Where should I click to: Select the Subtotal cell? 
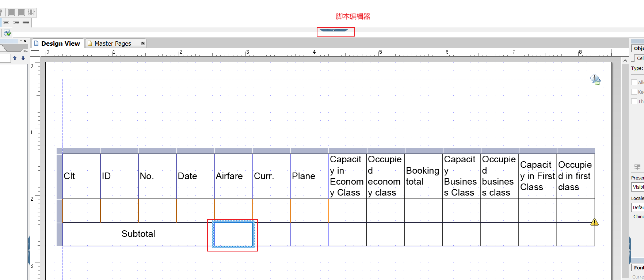138,234
